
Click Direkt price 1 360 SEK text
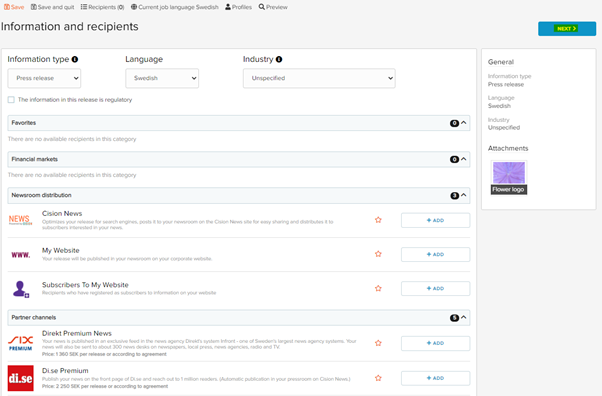point(104,354)
